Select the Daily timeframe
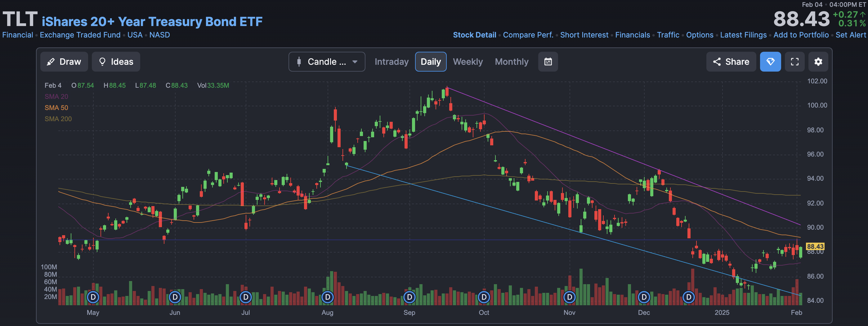The height and width of the screenshot is (326, 868). [x=431, y=62]
